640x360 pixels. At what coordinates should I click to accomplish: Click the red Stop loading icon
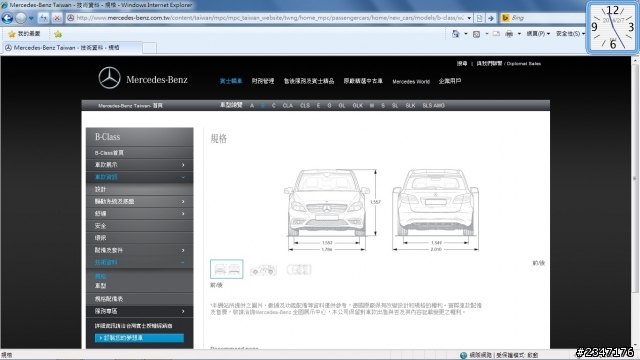(57, 18)
